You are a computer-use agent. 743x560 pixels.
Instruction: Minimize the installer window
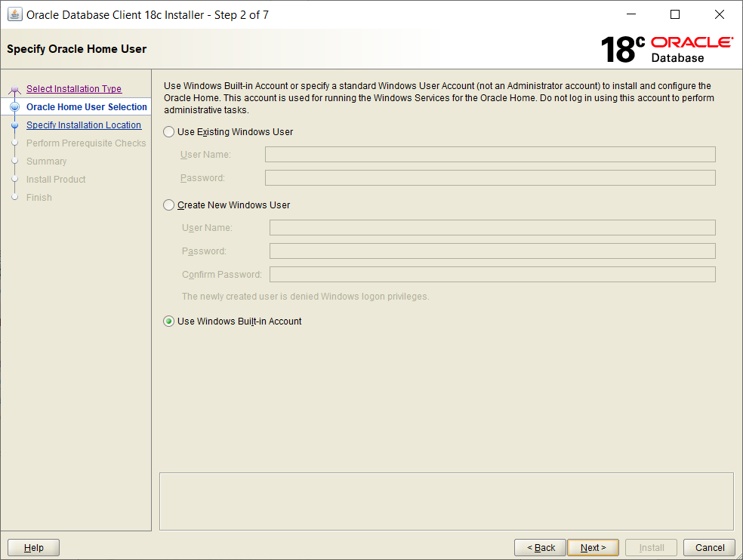click(631, 14)
